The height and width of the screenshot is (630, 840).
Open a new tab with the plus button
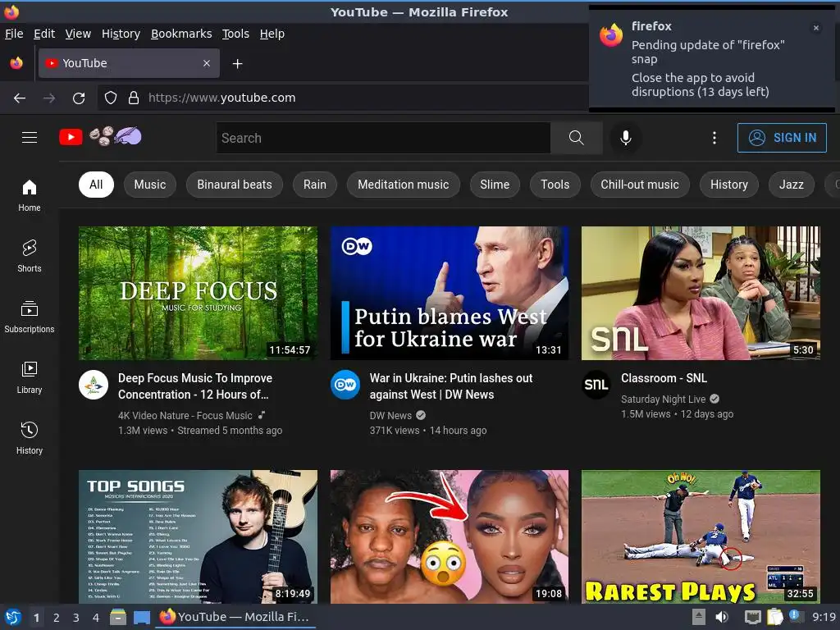coord(237,64)
